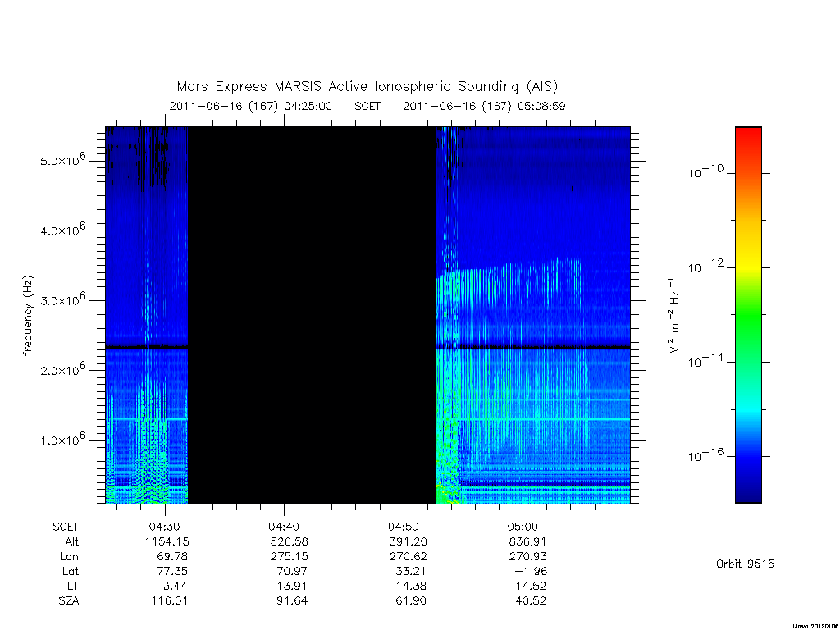840x630 pixels.
Task: Click the right spectrogram segment near 05:00
Action: tap(533, 315)
